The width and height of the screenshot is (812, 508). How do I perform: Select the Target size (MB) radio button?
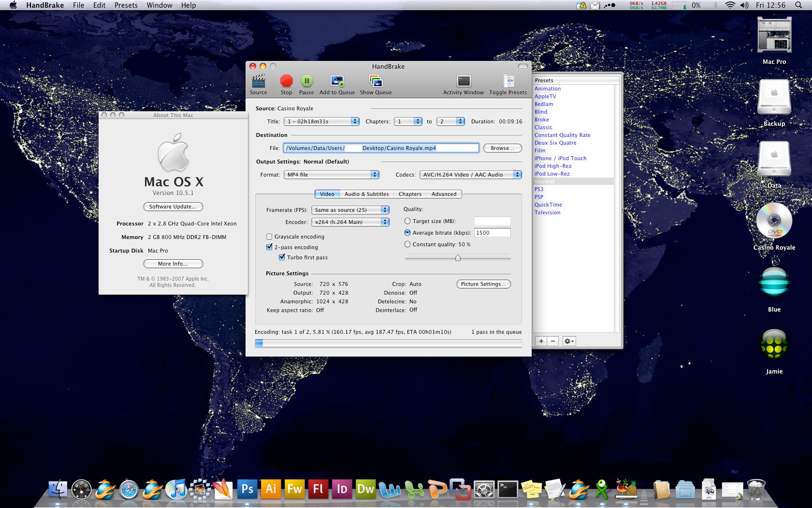(x=407, y=221)
